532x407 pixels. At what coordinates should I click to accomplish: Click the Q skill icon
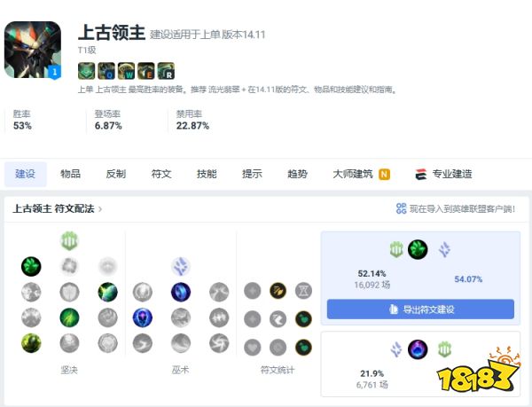(x=106, y=71)
